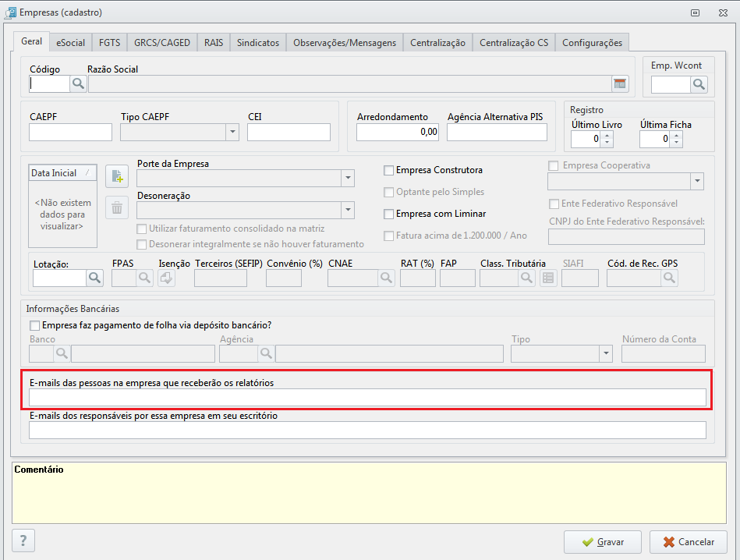This screenshot has width=740, height=560.
Task: Open the Sindicatos tab
Action: 258,42
